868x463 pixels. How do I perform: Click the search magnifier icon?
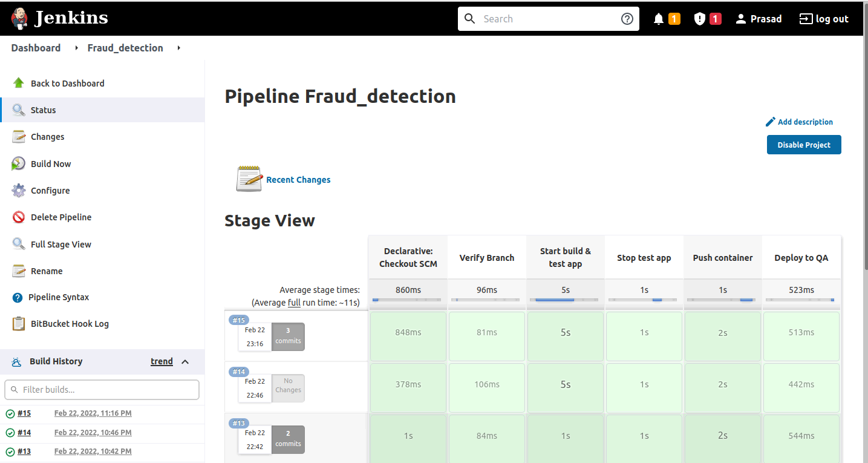[470, 19]
